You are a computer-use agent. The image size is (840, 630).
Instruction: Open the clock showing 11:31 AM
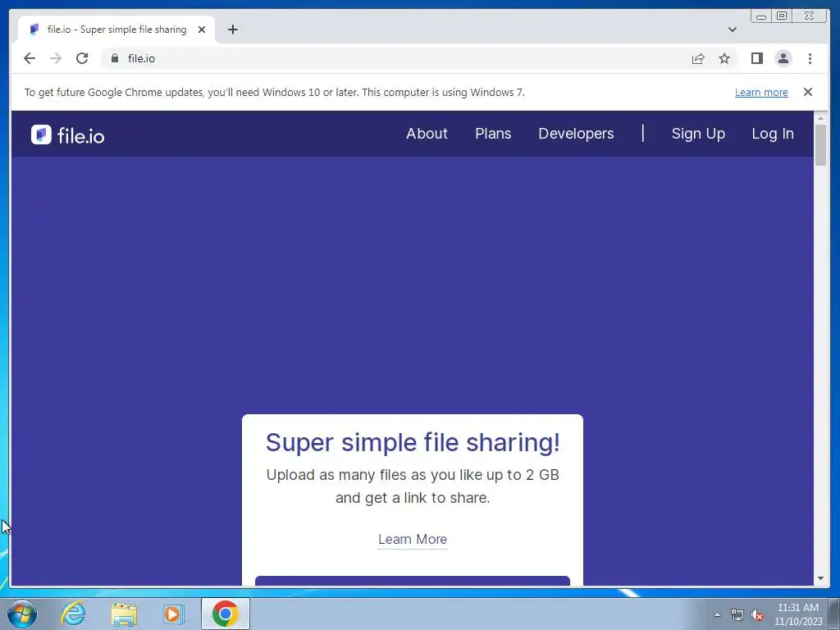tap(798, 614)
